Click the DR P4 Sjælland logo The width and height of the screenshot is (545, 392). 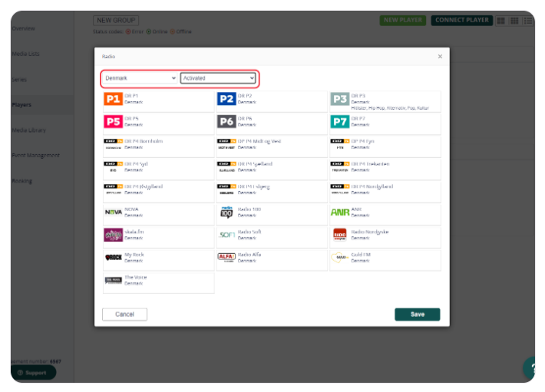click(226, 166)
